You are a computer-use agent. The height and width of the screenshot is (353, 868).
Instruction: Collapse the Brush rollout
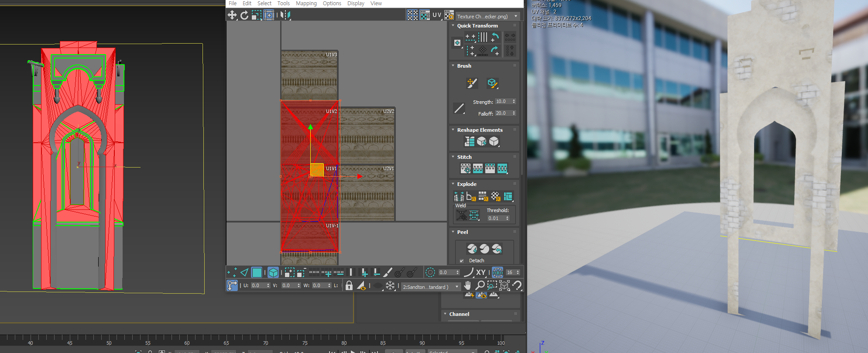pyautogui.click(x=453, y=66)
